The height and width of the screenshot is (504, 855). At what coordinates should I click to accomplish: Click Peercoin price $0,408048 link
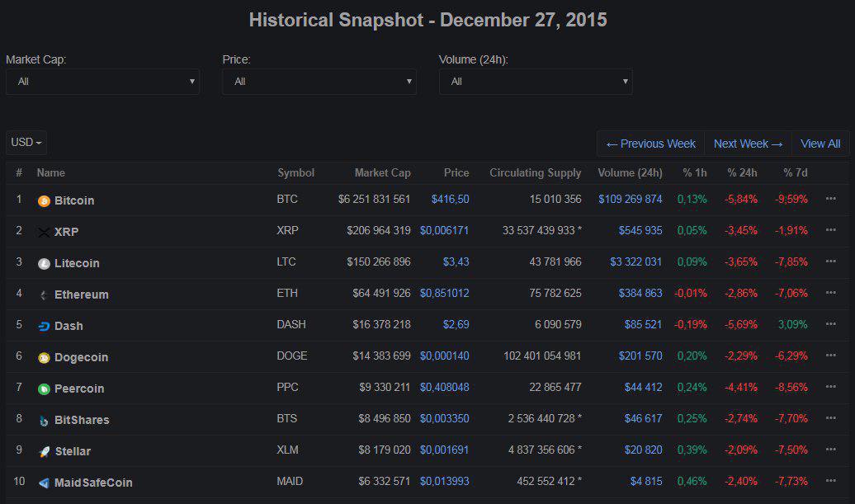[x=444, y=388]
